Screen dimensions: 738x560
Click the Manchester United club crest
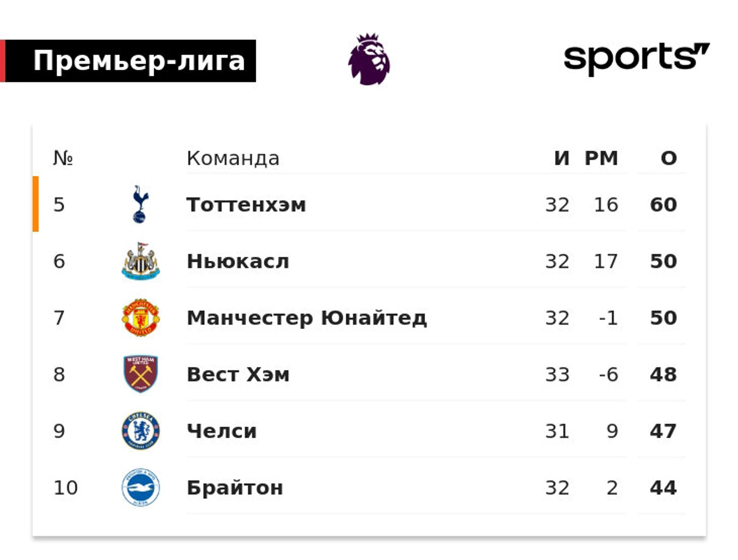point(141,317)
